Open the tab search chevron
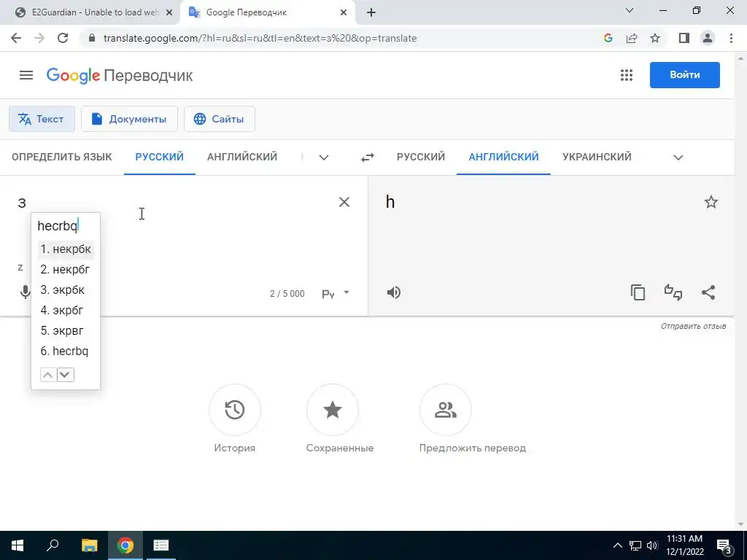747x560 pixels. tap(630, 10)
